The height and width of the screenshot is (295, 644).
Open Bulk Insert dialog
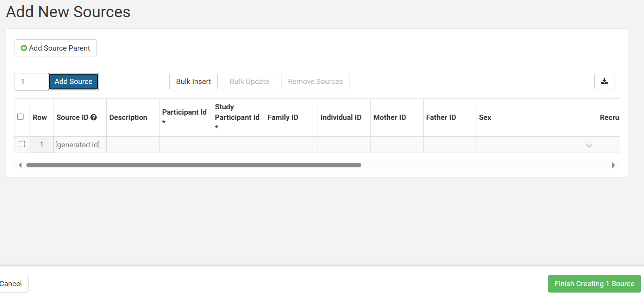pyautogui.click(x=193, y=82)
